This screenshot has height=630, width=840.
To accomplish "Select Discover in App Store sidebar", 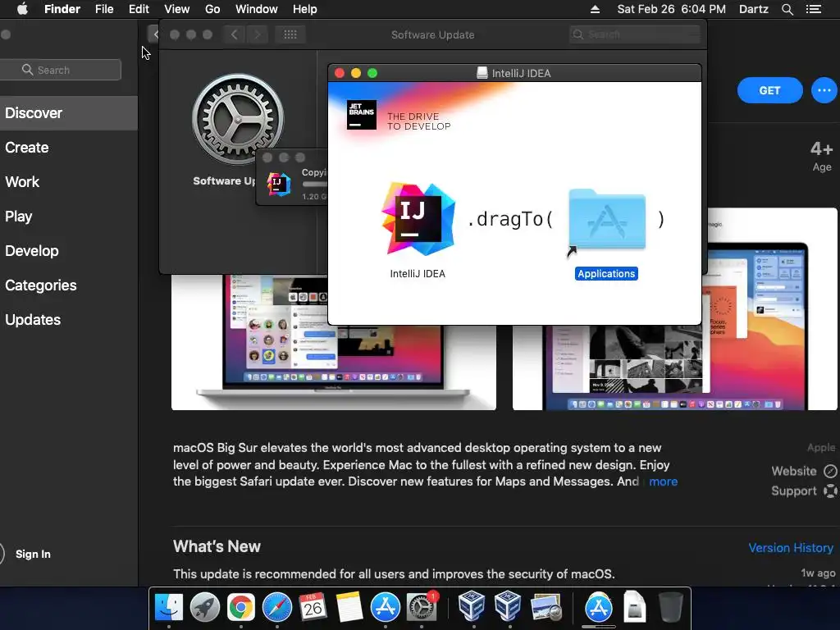I will tap(69, 113).
